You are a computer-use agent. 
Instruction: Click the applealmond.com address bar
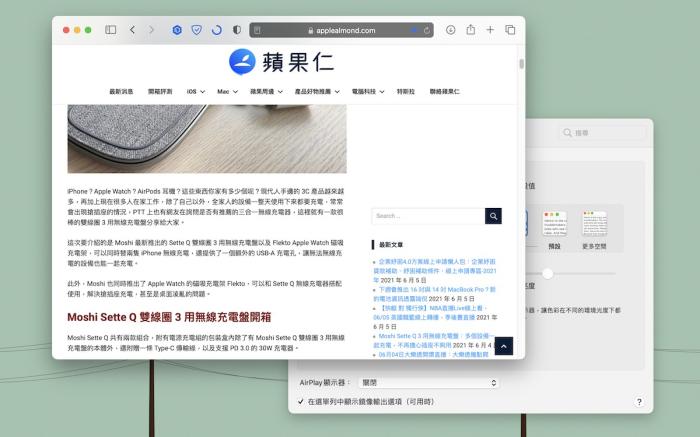342,30
